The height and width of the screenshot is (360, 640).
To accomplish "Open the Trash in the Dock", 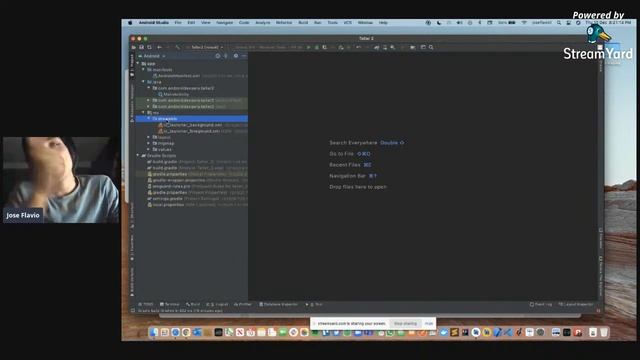I will (604, 332).
